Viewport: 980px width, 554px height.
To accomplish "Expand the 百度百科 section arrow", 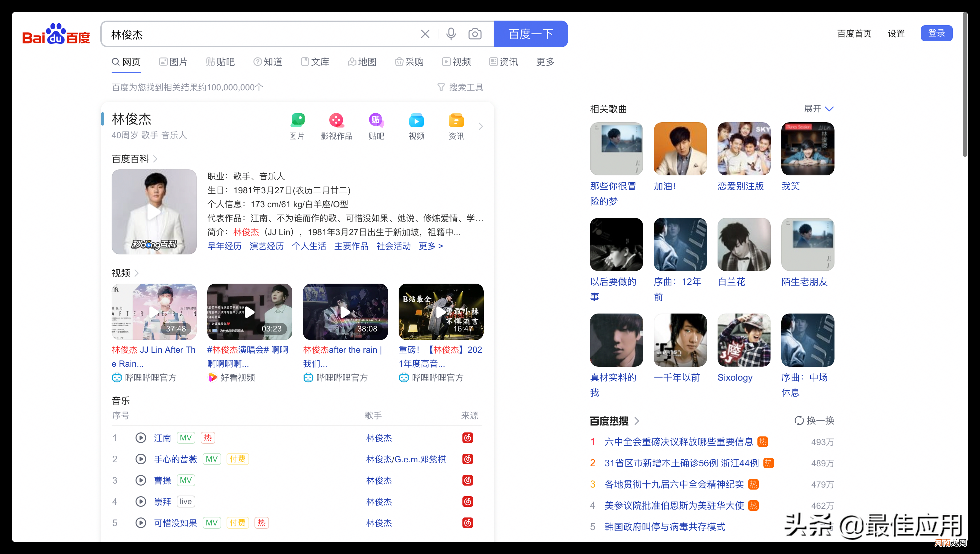I will (155, 159).
